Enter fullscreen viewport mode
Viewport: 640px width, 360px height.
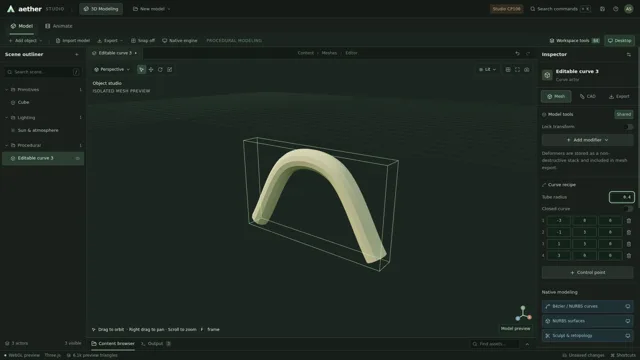point(517,69)
